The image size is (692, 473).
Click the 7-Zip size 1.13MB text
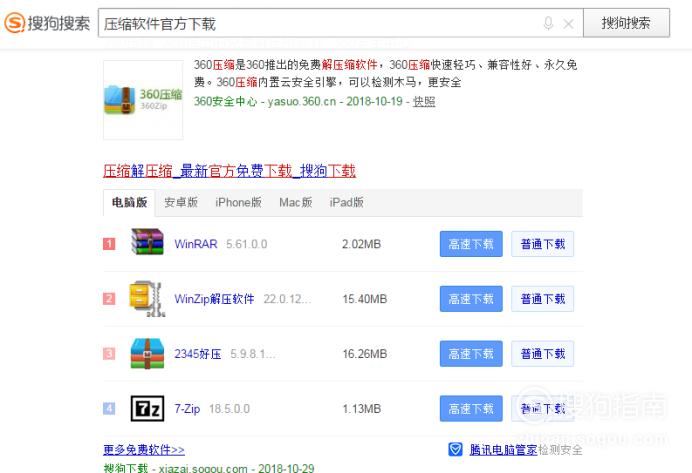[361, 409]
